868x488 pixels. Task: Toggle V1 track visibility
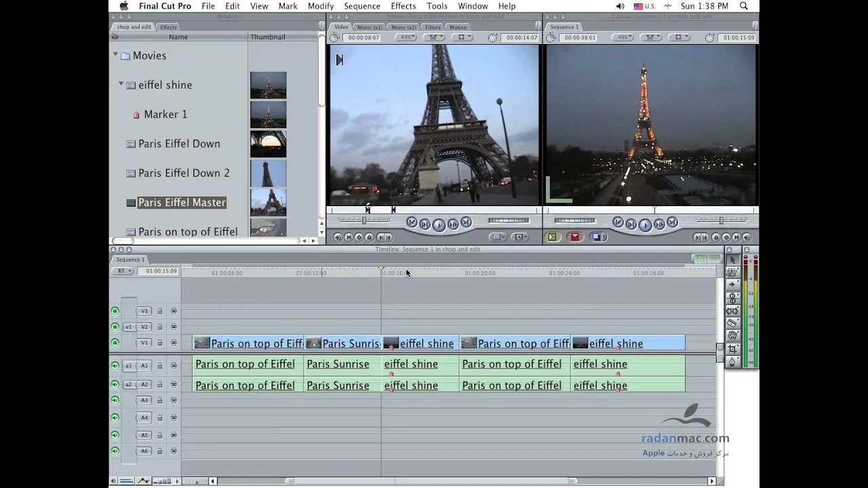(115, 343)
